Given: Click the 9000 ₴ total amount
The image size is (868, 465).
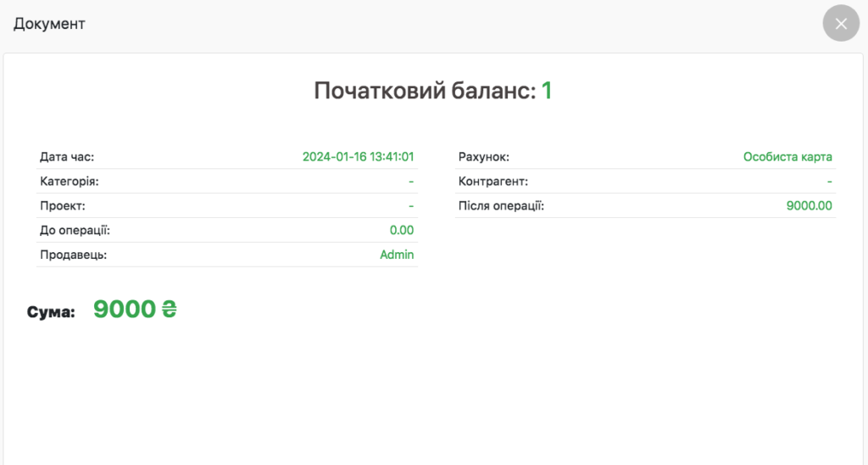Looking at the screenshot, I should click(x=134, y=310).
